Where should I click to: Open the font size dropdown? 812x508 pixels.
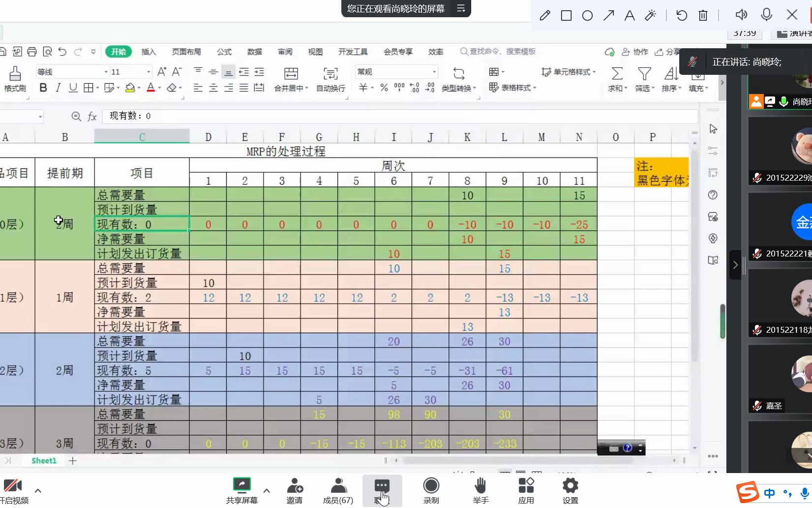[x=149, y=72]
